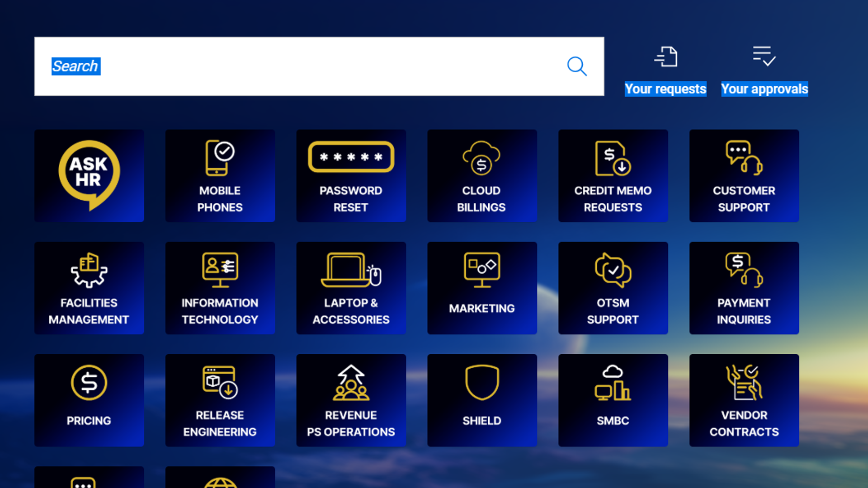Open the Mobile Phones tile
Screen dimensions: 868x488
coord(220,176)
